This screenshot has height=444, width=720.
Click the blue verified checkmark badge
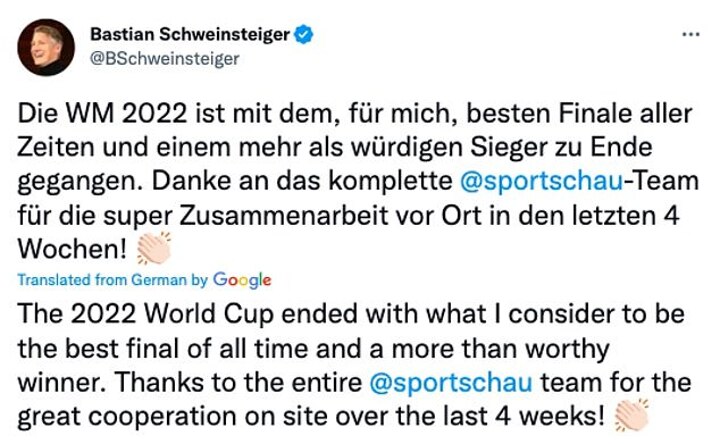tap(303, 35)
